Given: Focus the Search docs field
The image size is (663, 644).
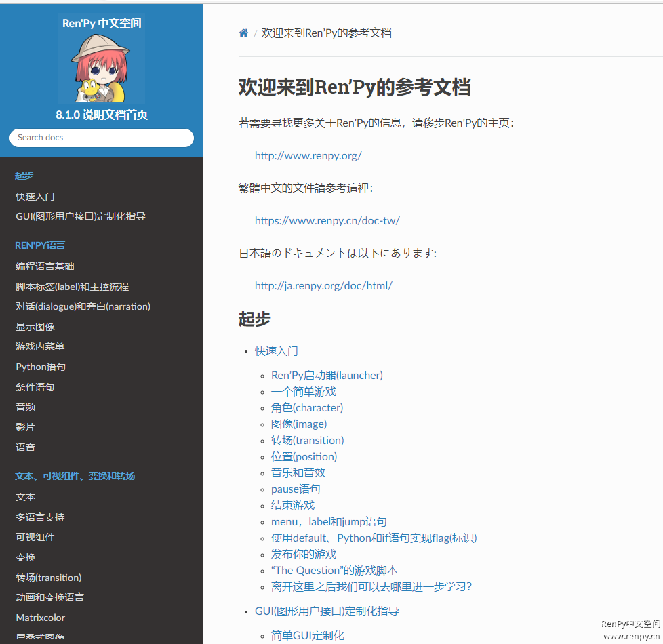Looking at the screenshot, I should 102,138.
